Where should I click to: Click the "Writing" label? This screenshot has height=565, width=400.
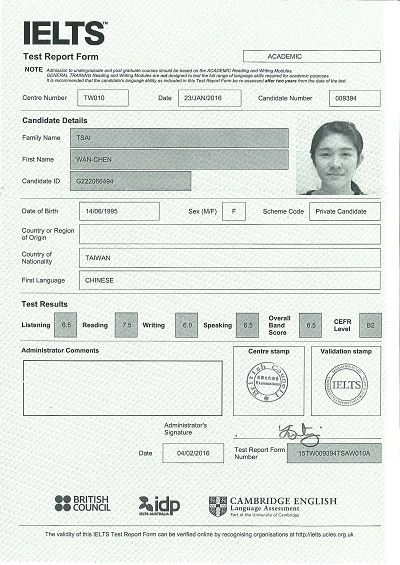(154, 325)
